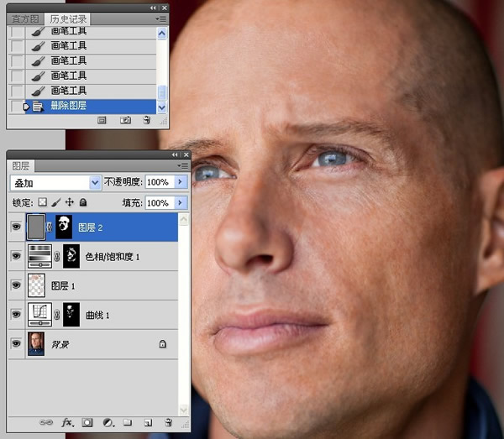Hide the 背景 layer eye icon
Image resolution: width=504 pixels, height=439 pixels.
[16, 343]
